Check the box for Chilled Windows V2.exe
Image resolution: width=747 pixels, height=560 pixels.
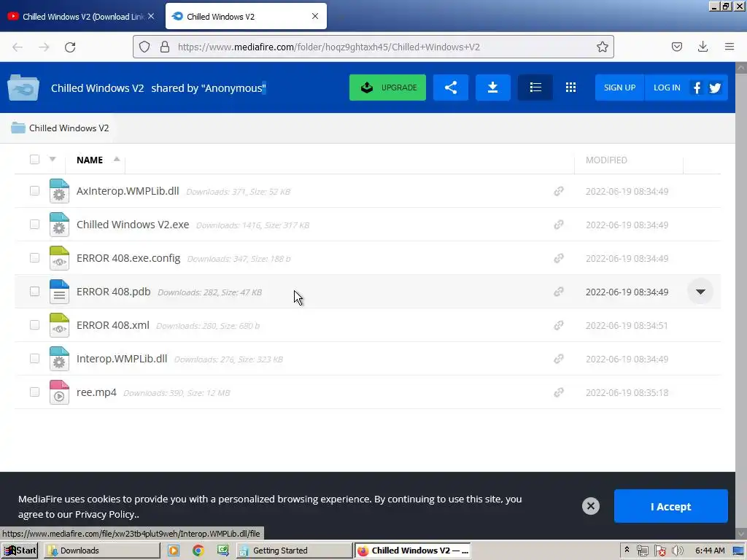tap(34, 224)
